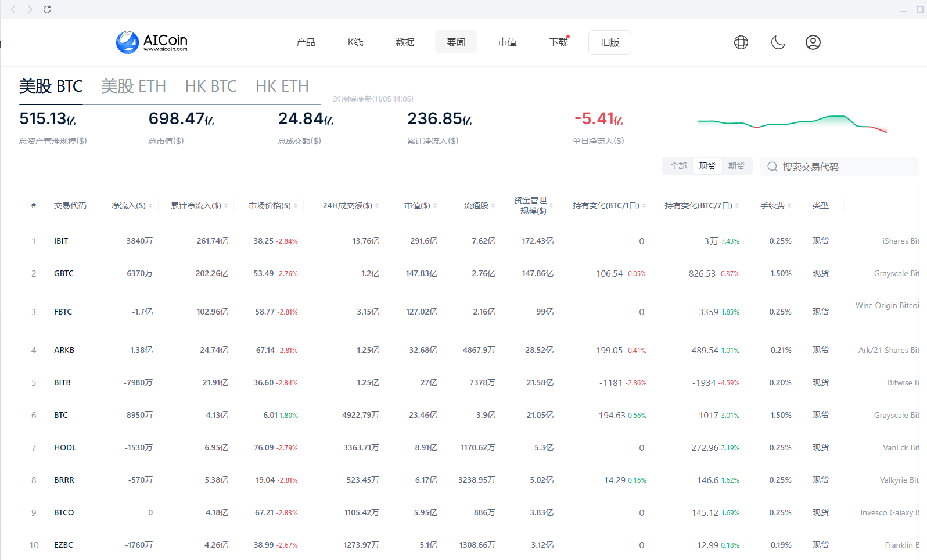Screen dimensions: 927x560
Task: Click FBTC market price 58.77
Action: 265,312
